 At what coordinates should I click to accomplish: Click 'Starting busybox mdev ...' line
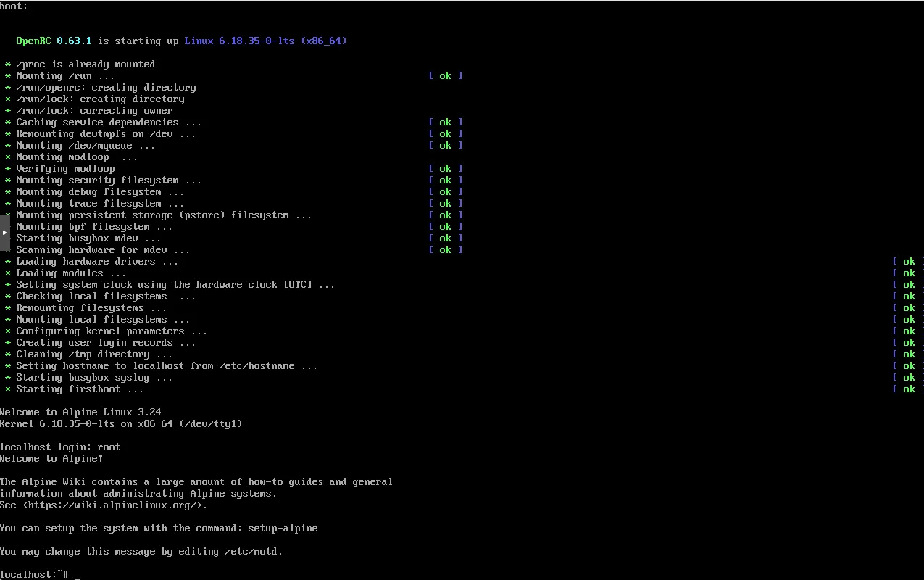pyautogui.click(x=88, y=238)
